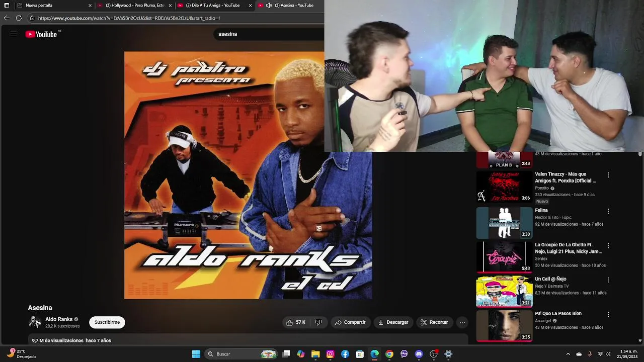This screenshot has width=644, height=362.
Task: Open La Groupie De La Ghetto title
Action: click(568, 248)
